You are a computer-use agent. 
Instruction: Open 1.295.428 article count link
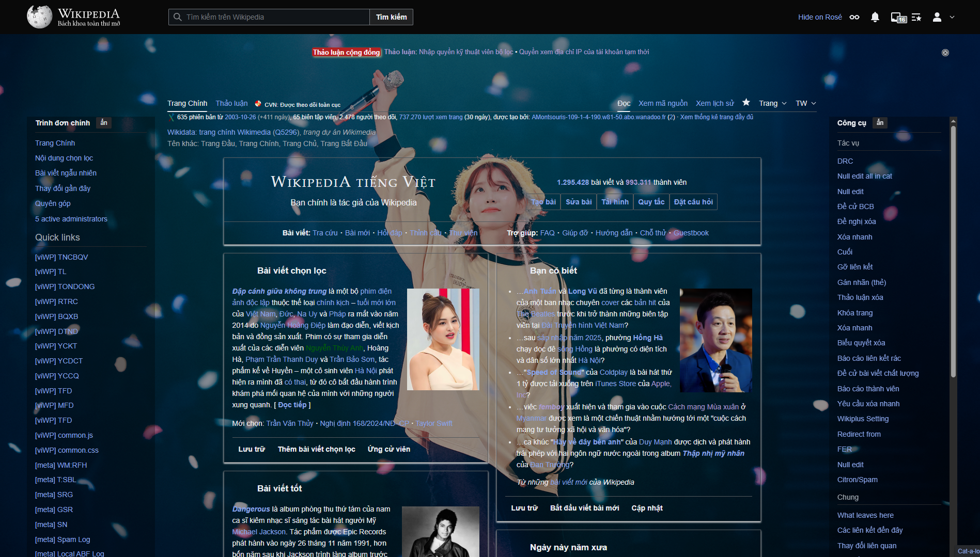(573, 182)
